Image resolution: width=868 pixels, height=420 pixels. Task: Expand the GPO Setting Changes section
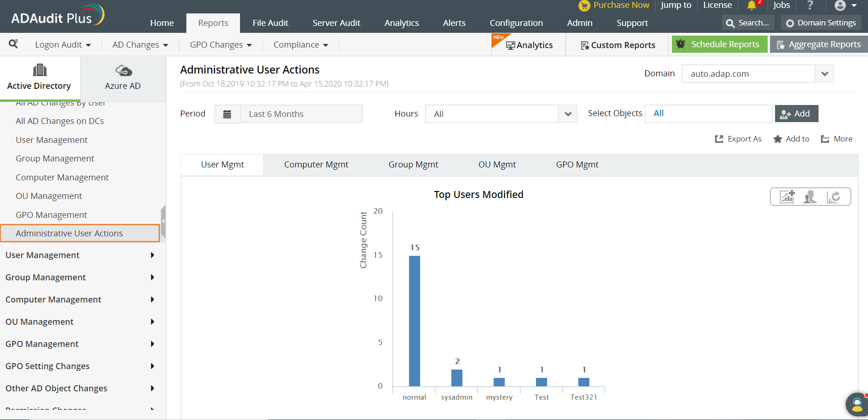(x=80, y=366)
